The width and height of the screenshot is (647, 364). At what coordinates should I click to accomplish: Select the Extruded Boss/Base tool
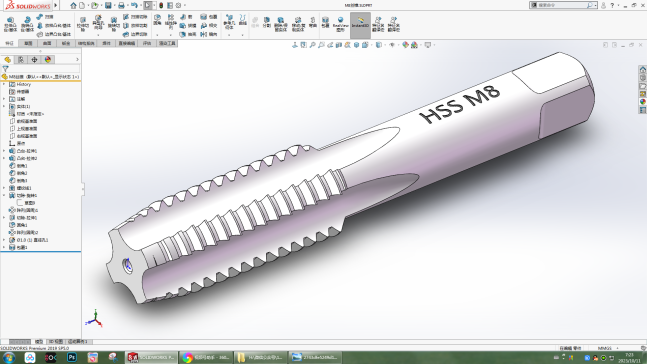[x=10, y=24]
